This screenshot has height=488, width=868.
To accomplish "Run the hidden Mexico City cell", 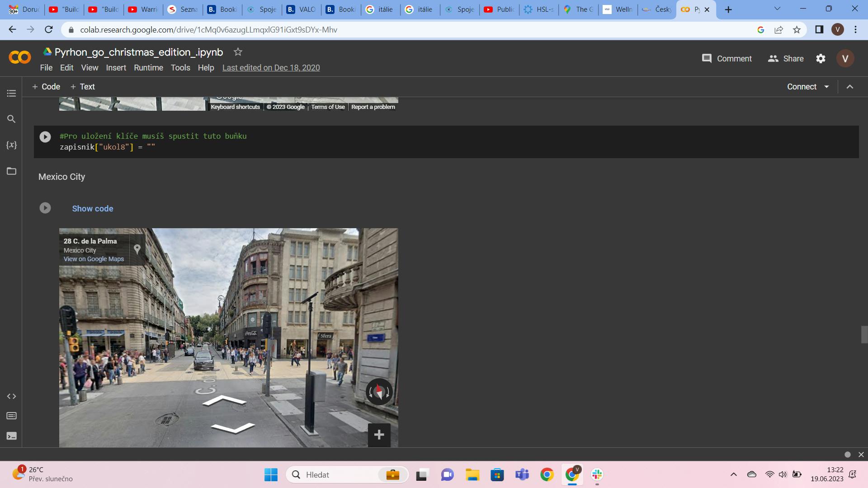I will 45,208.
